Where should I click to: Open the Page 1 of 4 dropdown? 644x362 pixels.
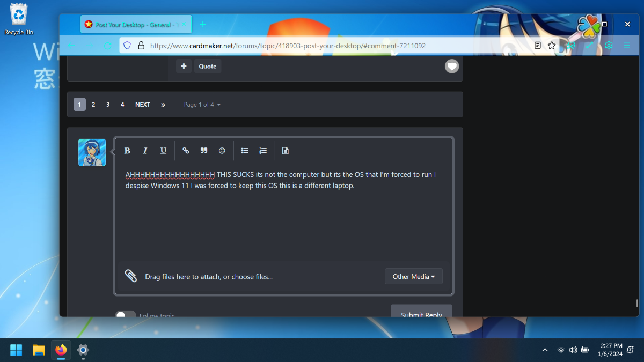[202, 105]
